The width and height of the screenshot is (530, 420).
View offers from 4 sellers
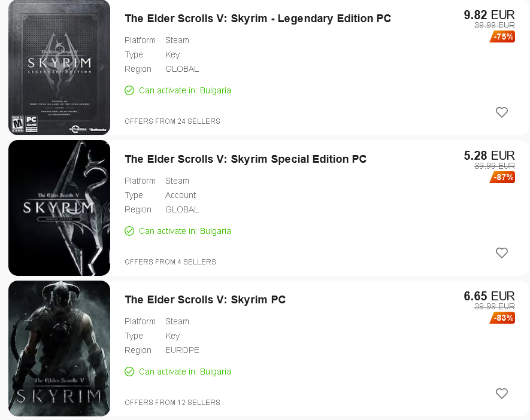170,261
